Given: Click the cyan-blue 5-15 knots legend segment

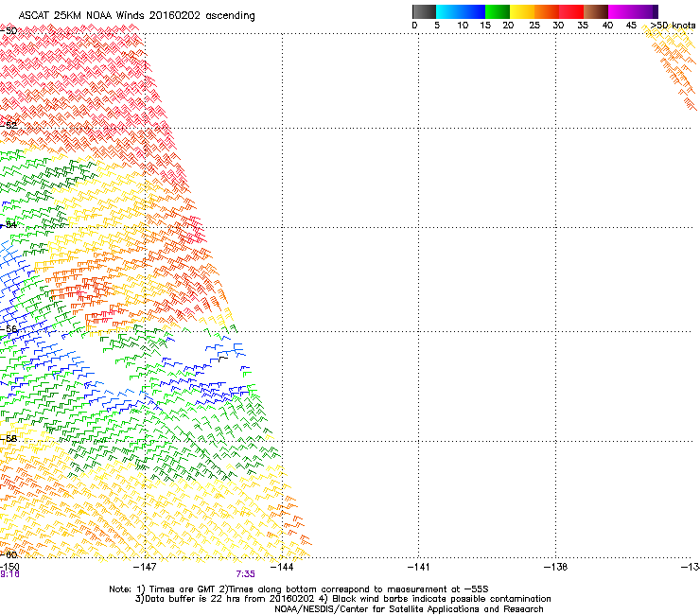Looking at the screenshot, I should coord(461,11).
